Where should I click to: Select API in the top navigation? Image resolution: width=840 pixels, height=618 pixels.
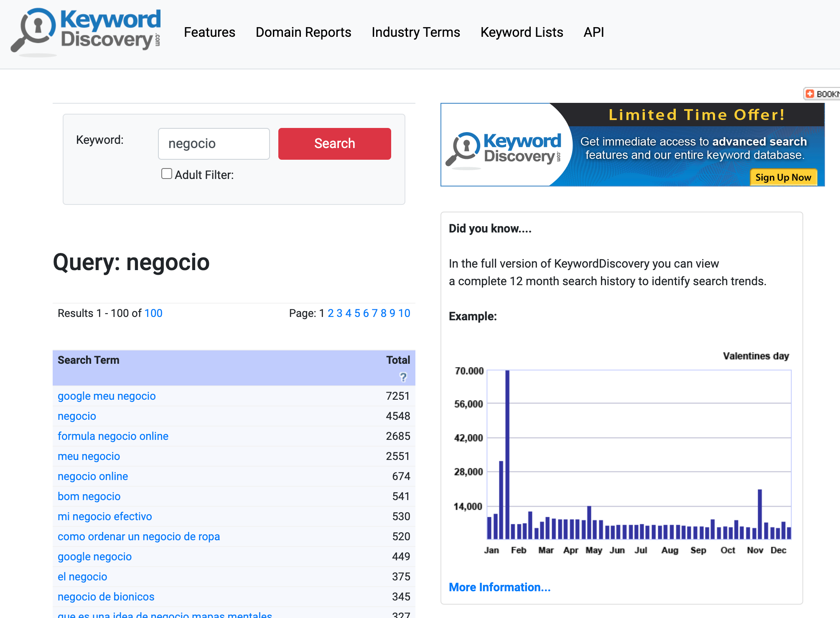click(594, 32)
